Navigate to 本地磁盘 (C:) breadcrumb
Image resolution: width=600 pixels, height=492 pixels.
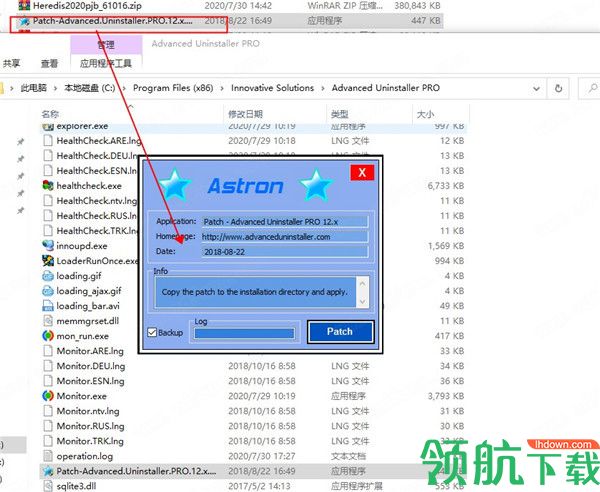(x=90, y=88)
